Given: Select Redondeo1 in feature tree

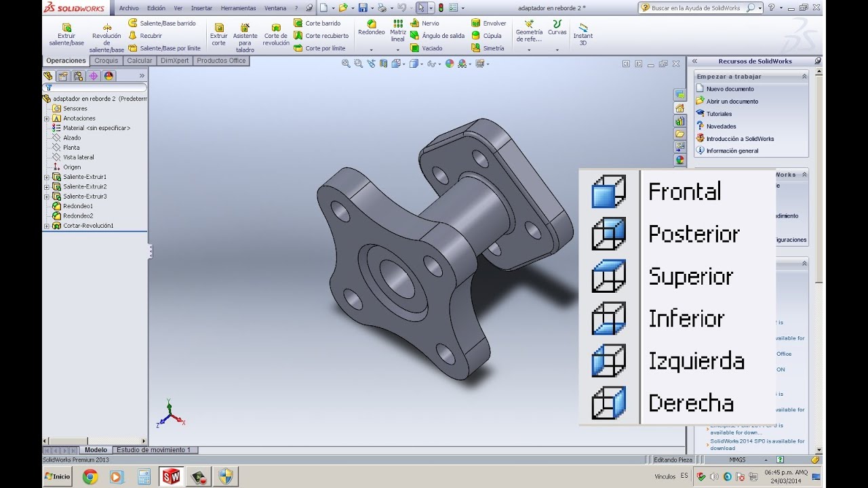Looking at the screenshot, I should (73, 206).
